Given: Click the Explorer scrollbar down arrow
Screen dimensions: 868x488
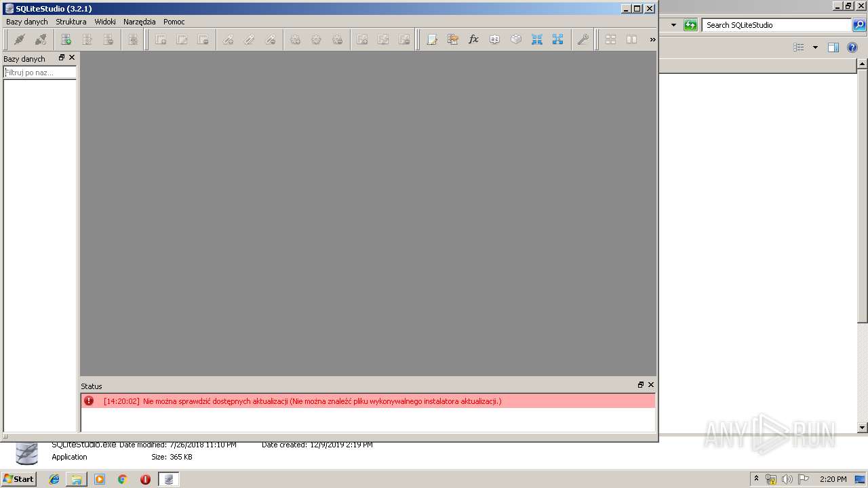Looking at the screenshot, I should [x=863, y=428].
